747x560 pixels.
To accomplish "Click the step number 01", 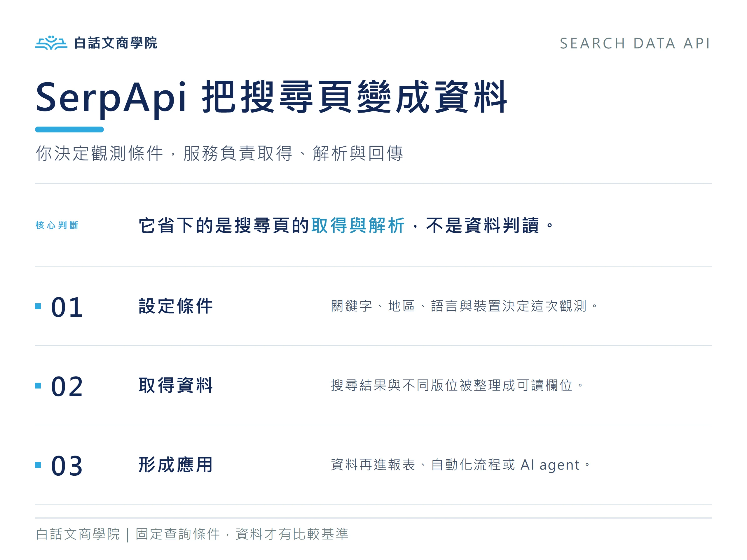I will point(67,307).
